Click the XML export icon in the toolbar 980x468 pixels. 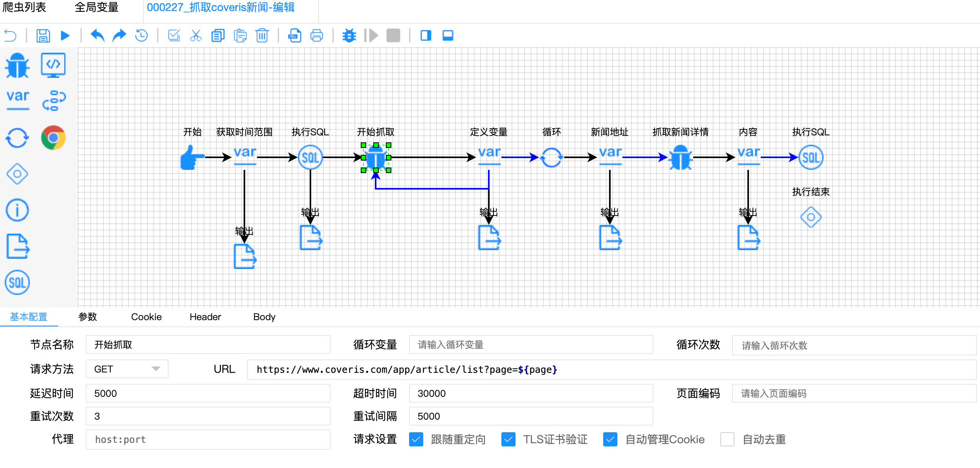(x=294, y=35)
